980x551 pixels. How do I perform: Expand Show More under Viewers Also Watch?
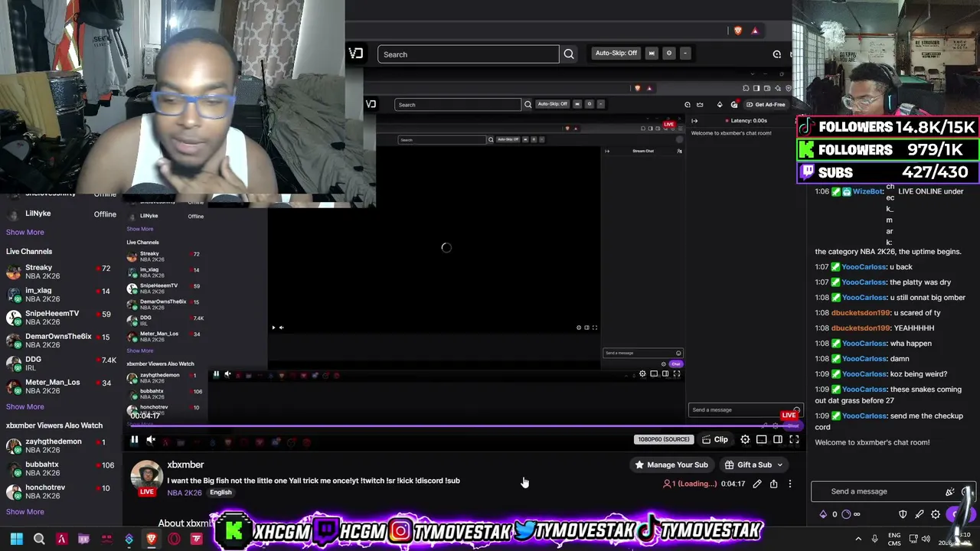click(x=25, y=511)
